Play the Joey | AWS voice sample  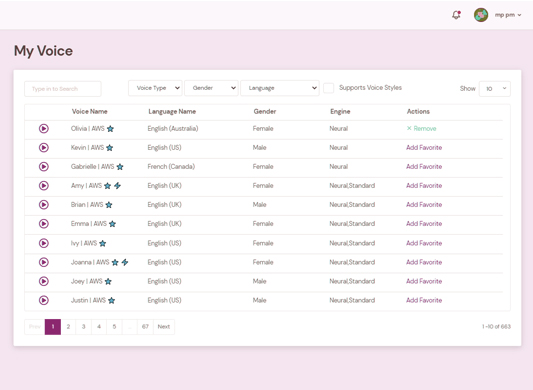[x=44, y=281]
